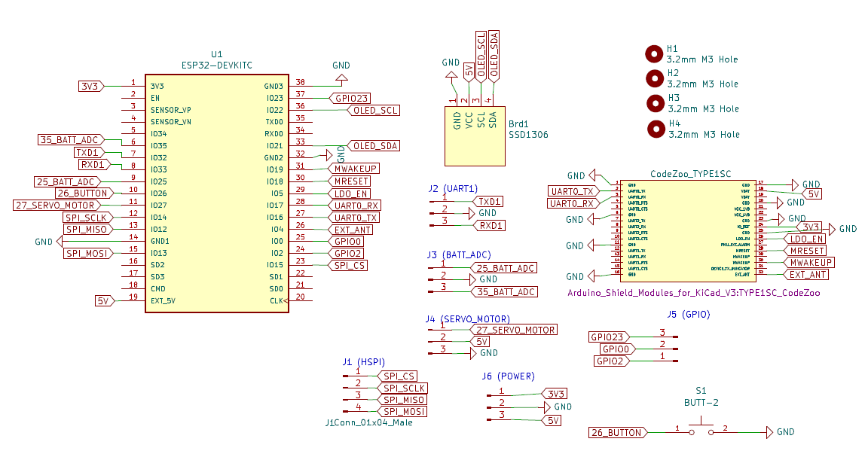The height and width of the screenshot is (457, 868).
Task: Select EXT_ANT label on U1 pin 26
Action: click(x=351, y=230)
